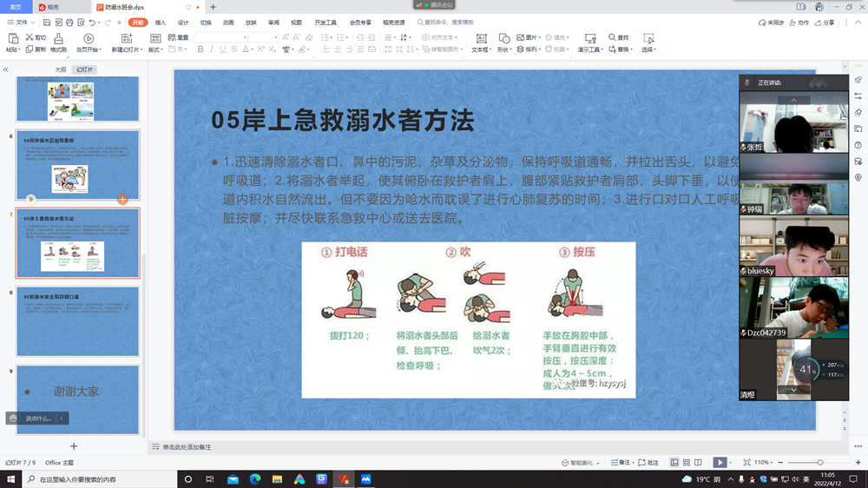
Task: Select slide 8 thumbnail
Action: pos(77,321)
